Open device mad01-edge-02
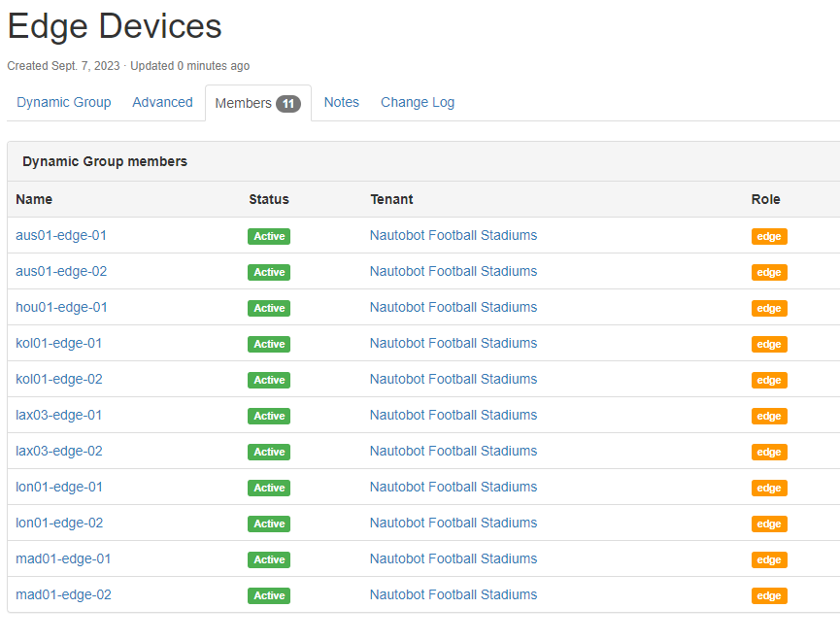This screenshot has width=840, height=642. click(63, 594)
